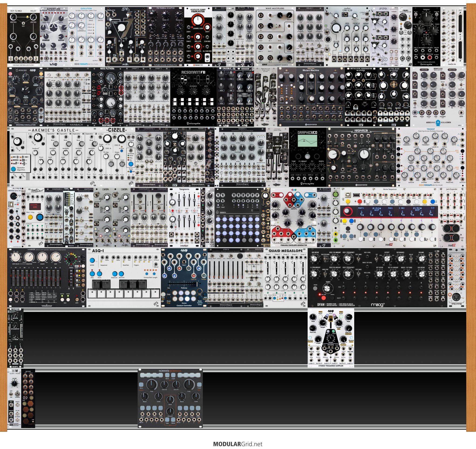Flip the DFAM SEQ PITCH MOD switch
The image size is (476, 449).
pyautogui.click(x=325, y=259)
